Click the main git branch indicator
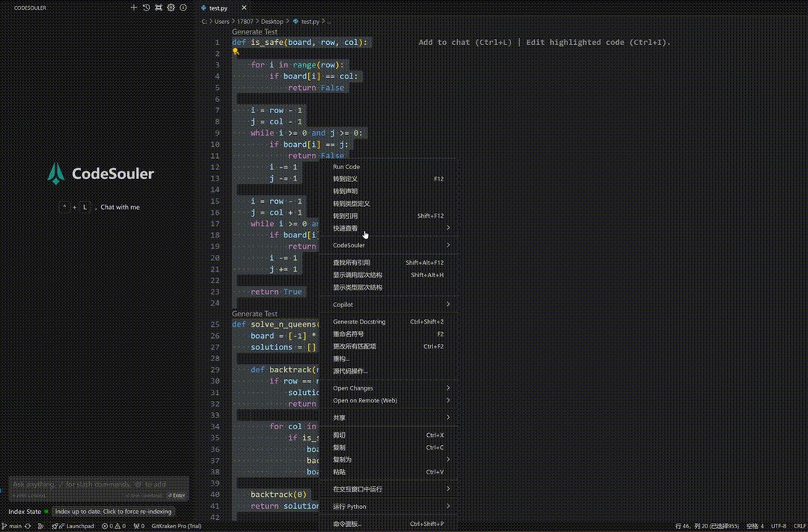Viewport: 808px width, 532px height. (x=11, y=526)
